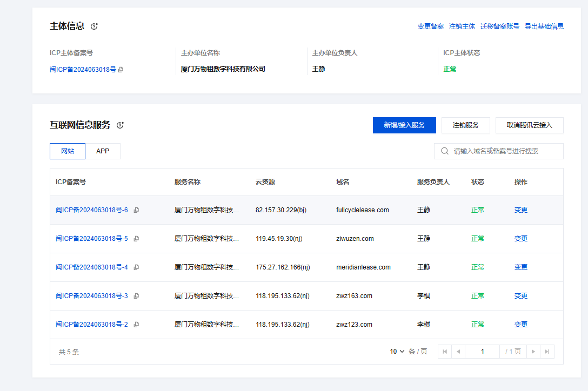Copy record number 闽ICP备2024063018号-6
588x391 pixels.
tap(137, 210)
